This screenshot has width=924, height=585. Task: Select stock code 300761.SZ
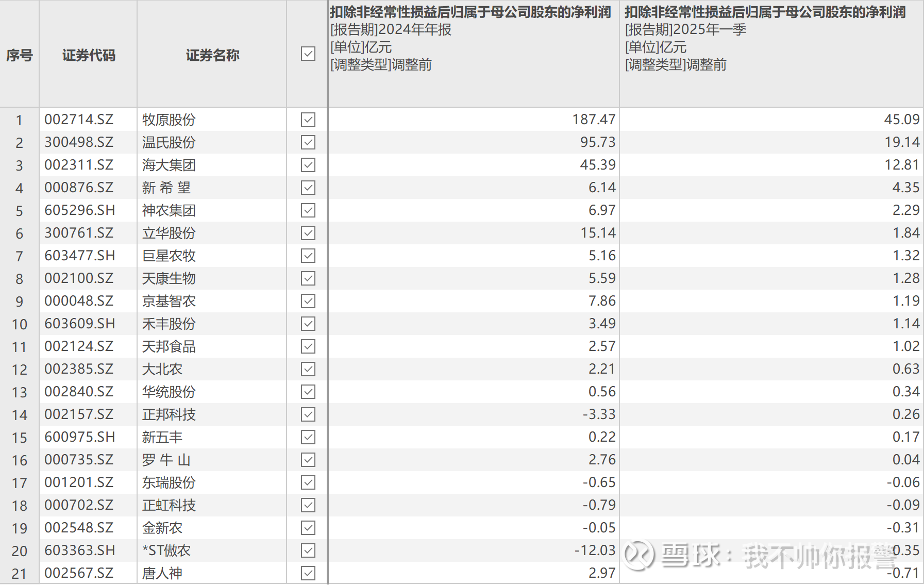(x=79, y=233)
